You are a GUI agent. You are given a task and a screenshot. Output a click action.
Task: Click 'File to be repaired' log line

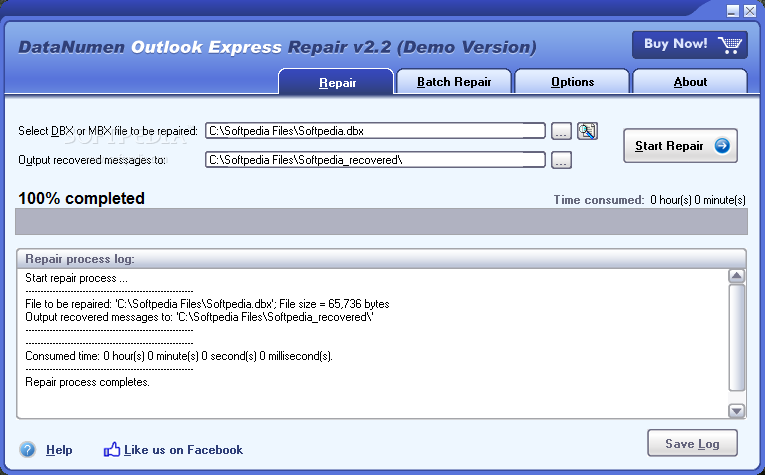(x=207, y=304)
